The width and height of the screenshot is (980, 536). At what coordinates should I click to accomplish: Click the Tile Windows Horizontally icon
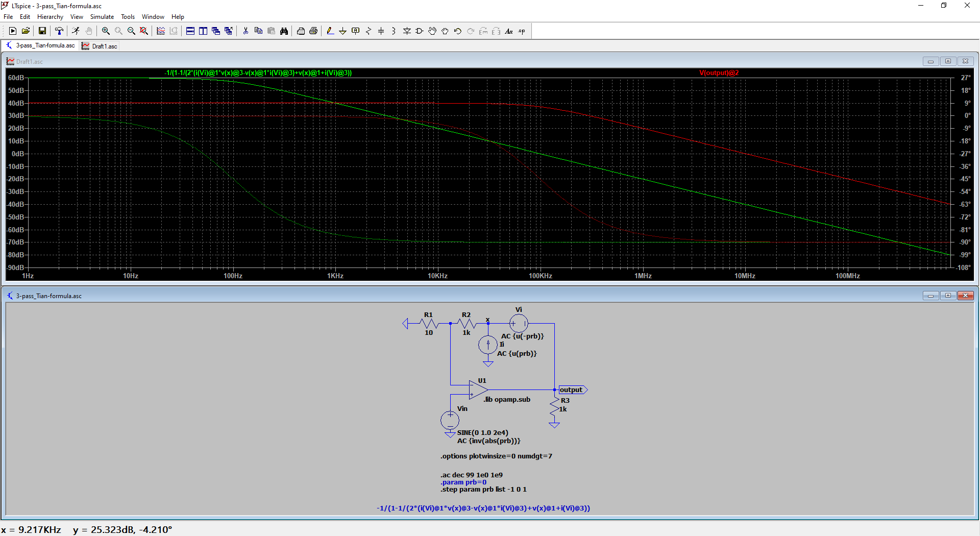(190, 31)
